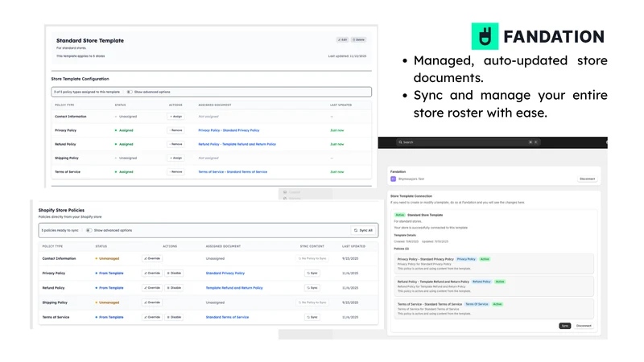Click Edit on Standard Store Template
The image size is (644, 362).
tap(343, 39)
